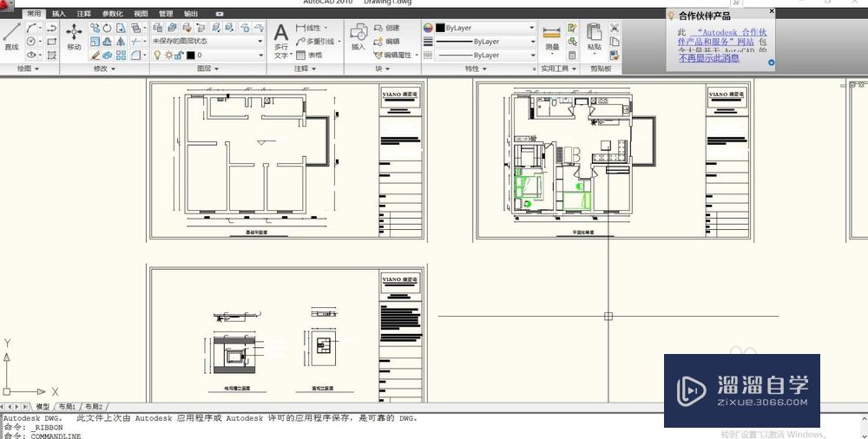Click the Layer Isolate icon

pyautogui.click(x=215, y=28)
